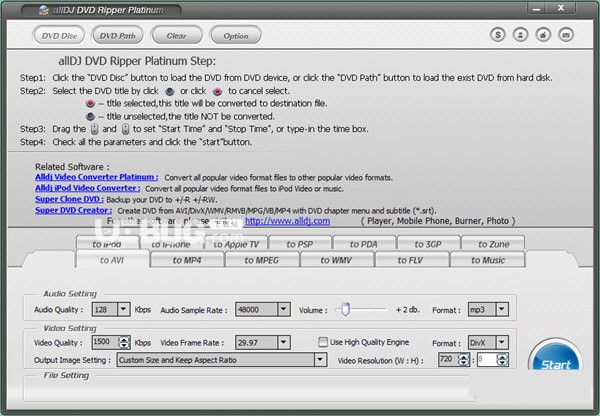Close the allDJ DVD Ripper window
This screenshot has width=600, height=416.
click(x=561, y=8)
